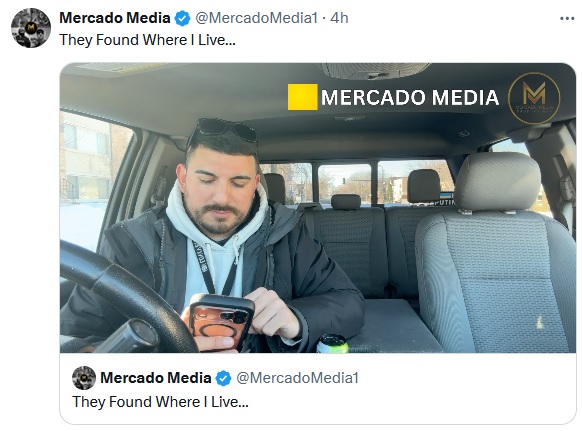582x431 pixels.
Task: Click the verified badge in the quoted post
Action: 223,378
